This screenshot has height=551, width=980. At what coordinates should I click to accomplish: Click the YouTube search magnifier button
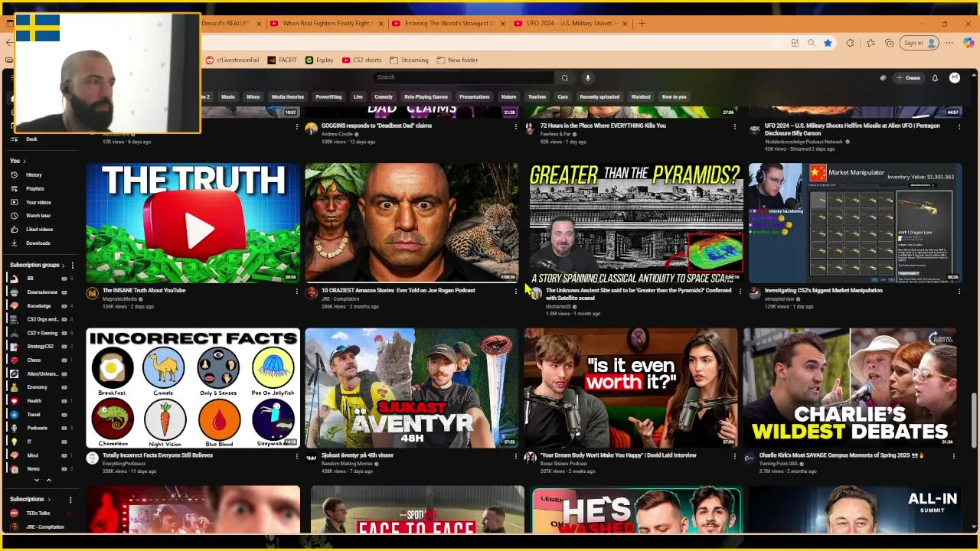pyautogui.click(x=565, y=77)
